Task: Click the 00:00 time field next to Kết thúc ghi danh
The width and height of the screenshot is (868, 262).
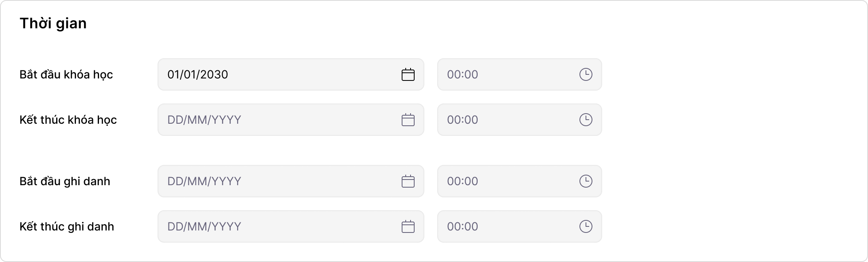Action: coord(505,226)
